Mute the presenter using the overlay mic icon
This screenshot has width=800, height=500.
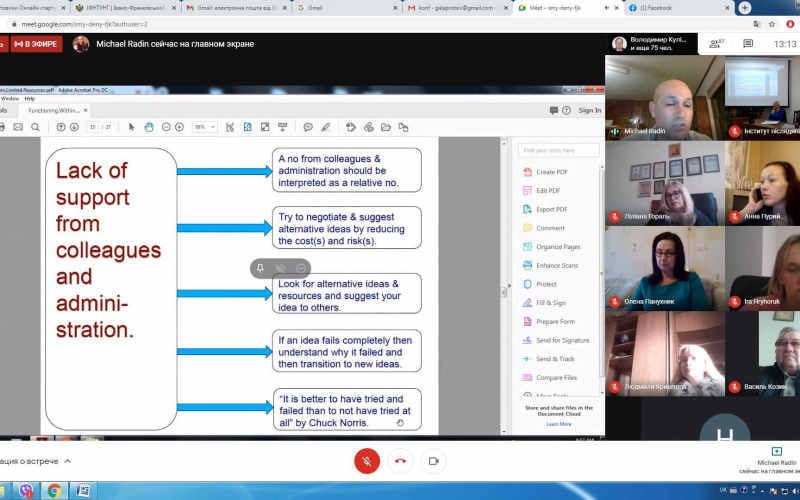point(280,268)
